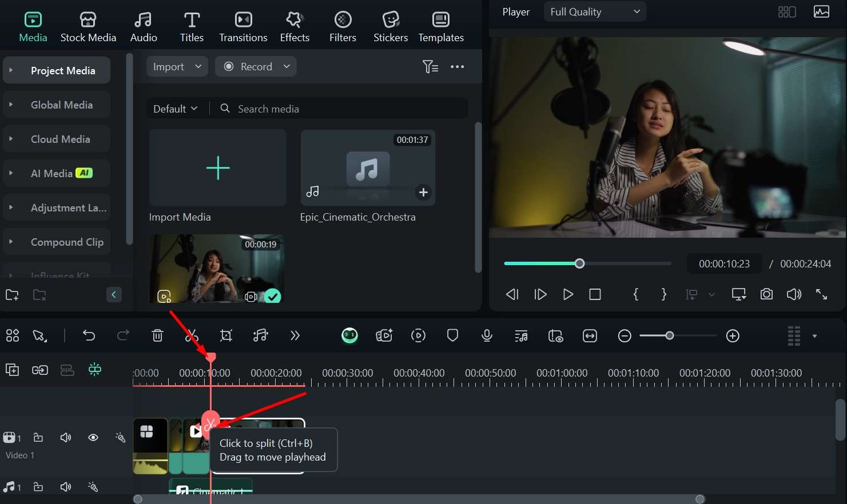Switch to the Effects tab
This screenshot has width=847, height=504.
(295, 27)
